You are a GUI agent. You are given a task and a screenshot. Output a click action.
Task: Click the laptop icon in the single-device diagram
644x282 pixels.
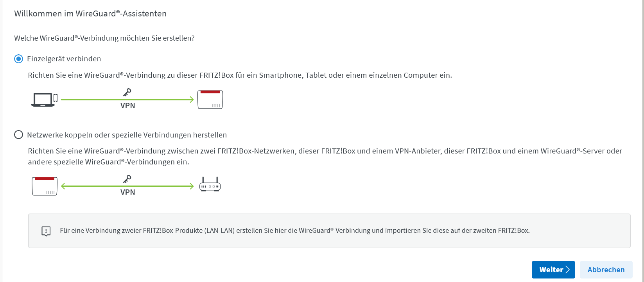click(x=43, y=100)
